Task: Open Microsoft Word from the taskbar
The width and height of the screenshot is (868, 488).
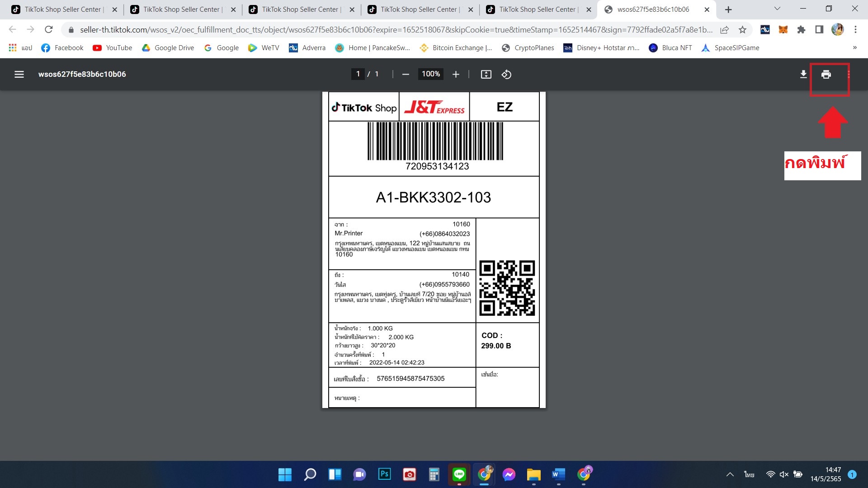Action: coord(558,474)
